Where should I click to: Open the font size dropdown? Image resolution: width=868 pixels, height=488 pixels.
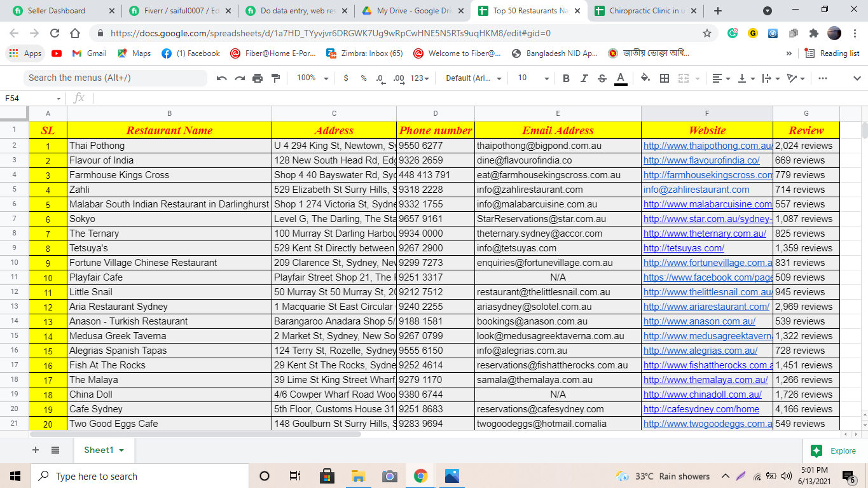click(533, 78)
